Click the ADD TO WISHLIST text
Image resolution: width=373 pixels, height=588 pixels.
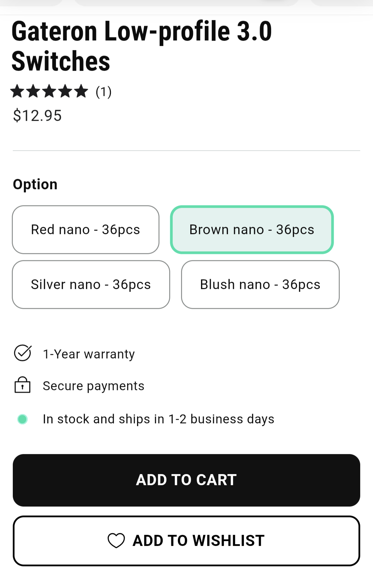199,541
